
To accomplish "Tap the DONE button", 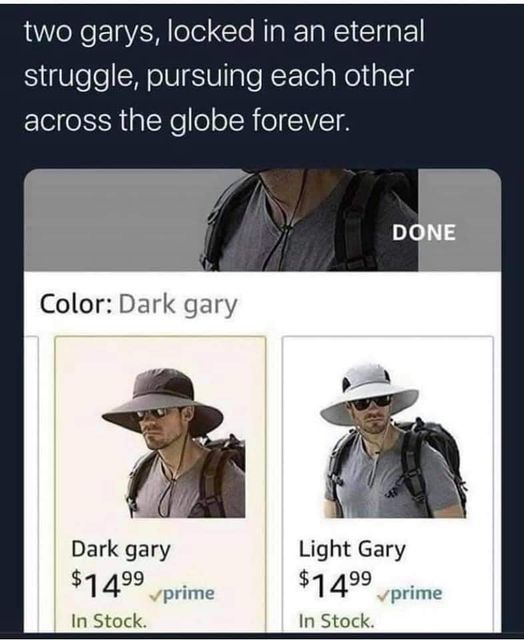I will pyautogui.click(x=424, y=232).
